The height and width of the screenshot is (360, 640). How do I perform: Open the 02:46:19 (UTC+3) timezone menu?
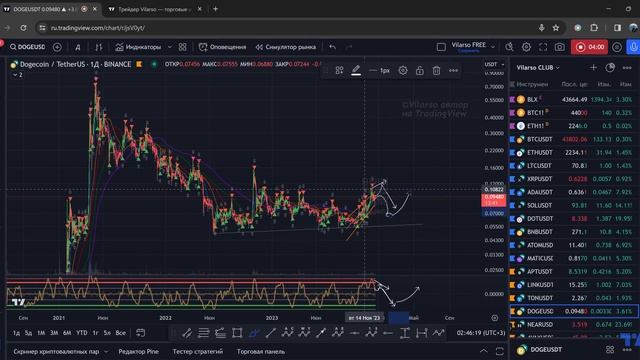481,333
